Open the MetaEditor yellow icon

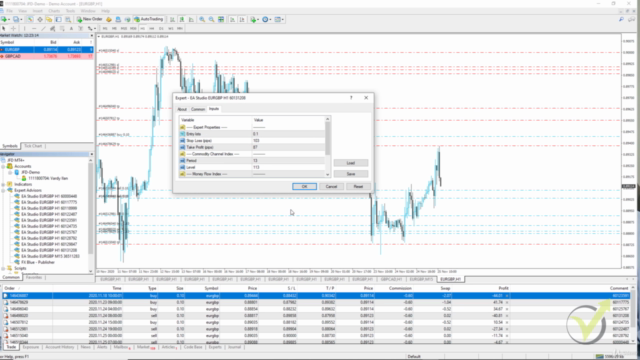pos(109,19)
